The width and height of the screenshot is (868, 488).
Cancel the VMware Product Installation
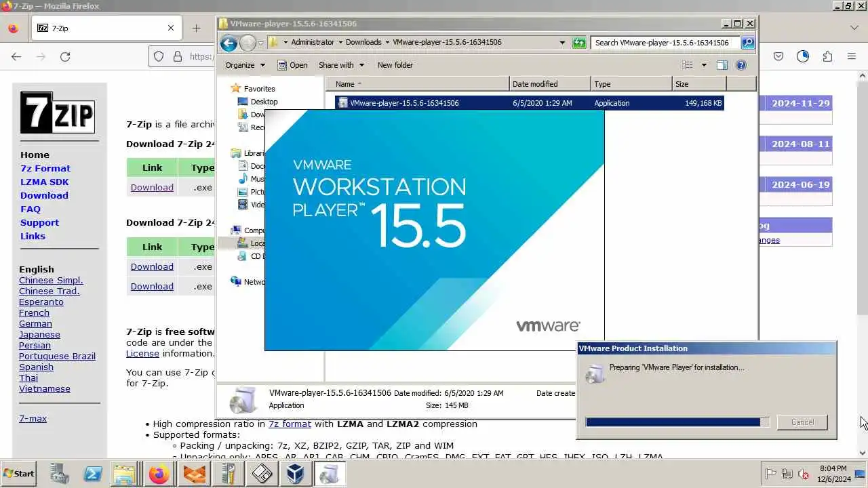click(x=802, y=422)
